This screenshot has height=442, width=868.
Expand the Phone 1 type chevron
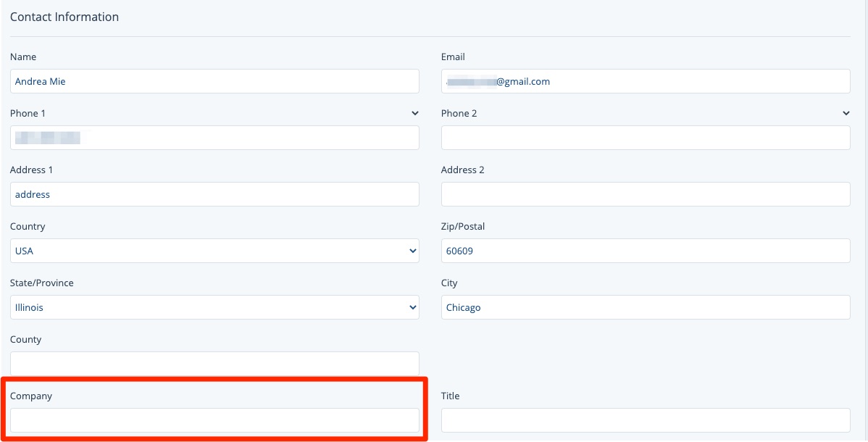coord(414,114)
